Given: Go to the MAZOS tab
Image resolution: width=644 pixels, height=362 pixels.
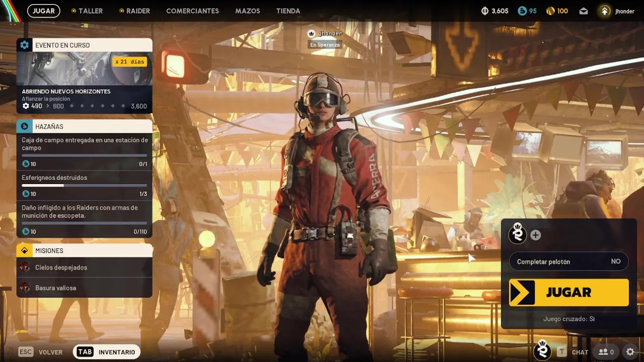Looking at the screenshot, I should [248, 11].
